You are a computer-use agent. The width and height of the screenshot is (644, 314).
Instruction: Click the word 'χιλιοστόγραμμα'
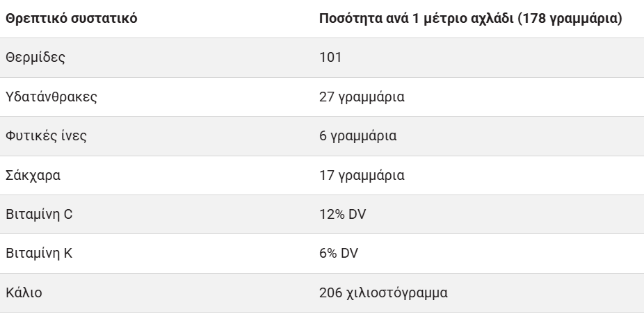point(396,292)
